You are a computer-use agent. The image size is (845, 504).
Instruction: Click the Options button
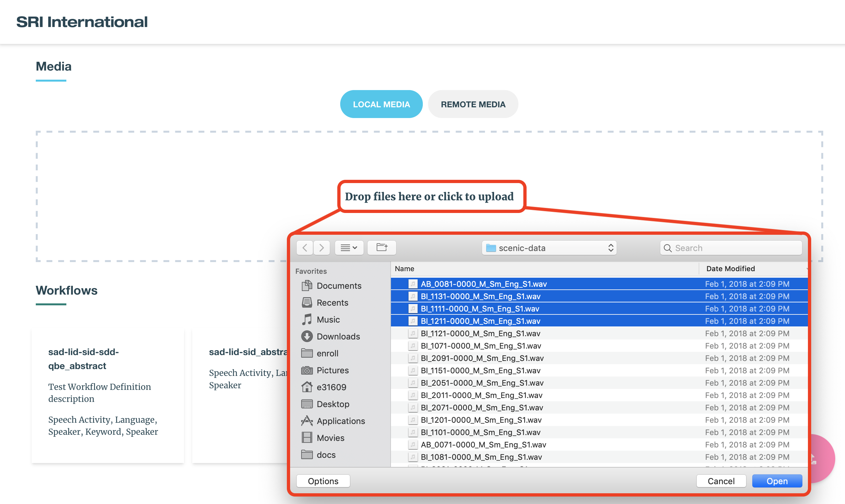coord(323,481)
